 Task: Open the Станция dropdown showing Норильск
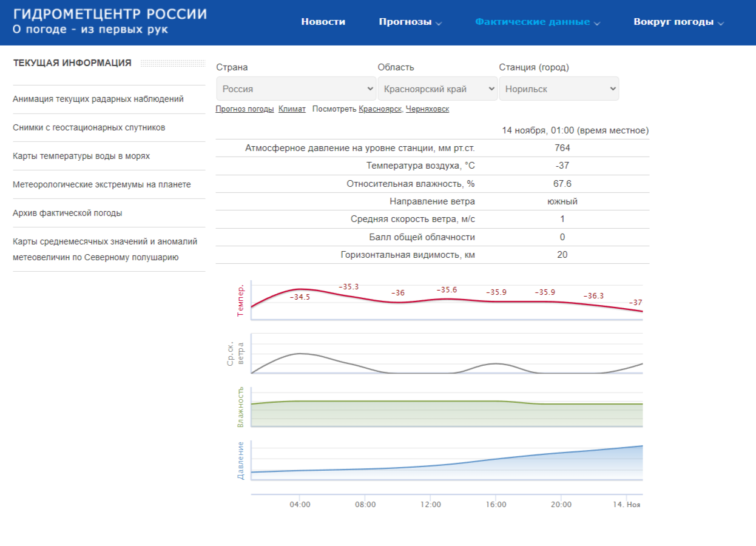tap(559, 89)
